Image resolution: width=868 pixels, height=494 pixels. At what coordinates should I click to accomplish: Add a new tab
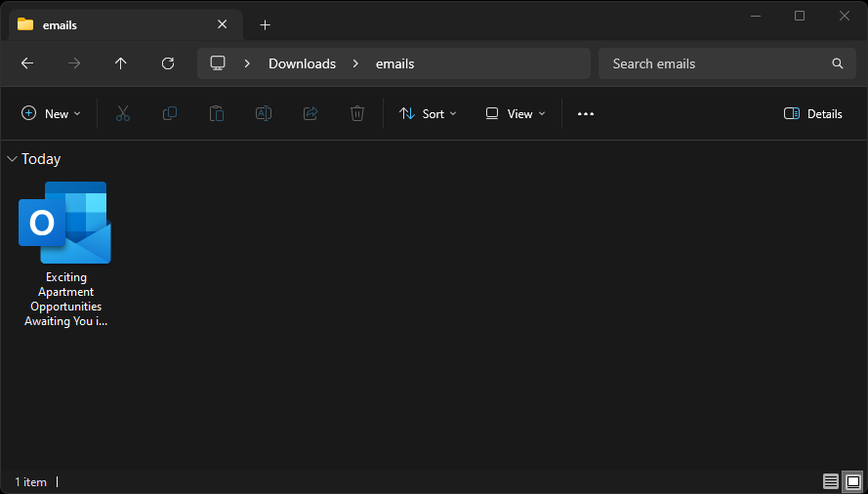click(x=266, y=25)
